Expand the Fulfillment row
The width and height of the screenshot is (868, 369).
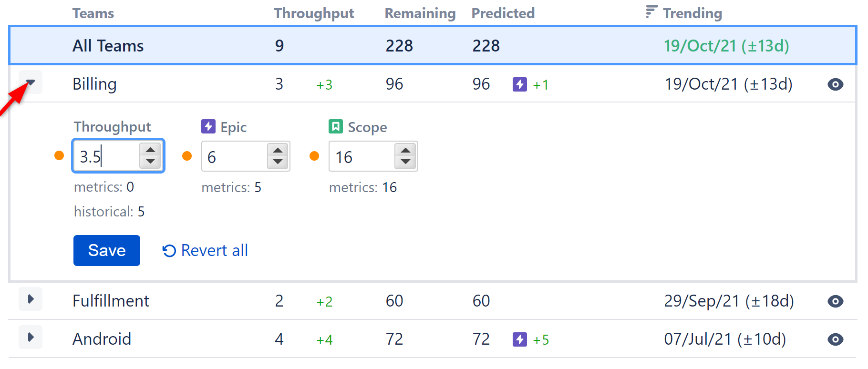(31, 299)
